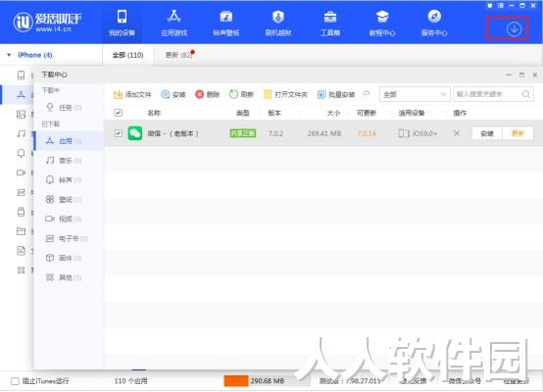Click the i4 爱思助手 logo
This screenshot has height=392, width=543.
pos(47,22)
